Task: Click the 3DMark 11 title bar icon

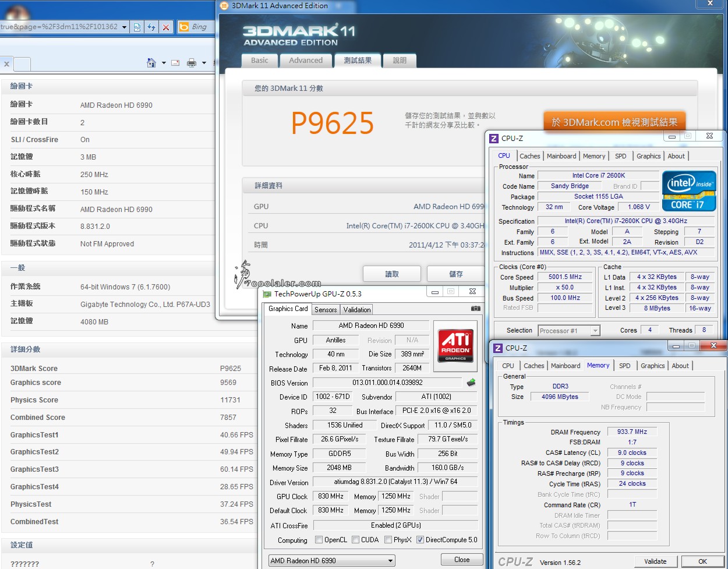Action: coord(224,6)
